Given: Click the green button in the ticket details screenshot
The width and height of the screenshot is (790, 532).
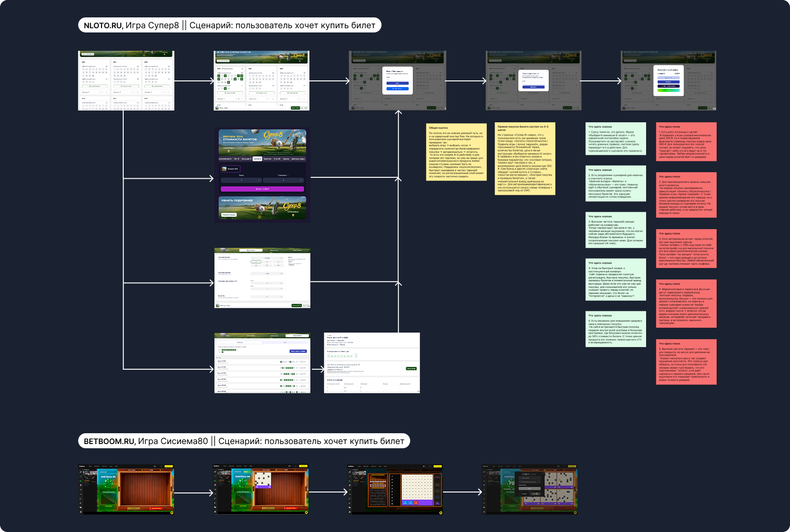Looking at the screenshot, I should [x=411, y=368].
